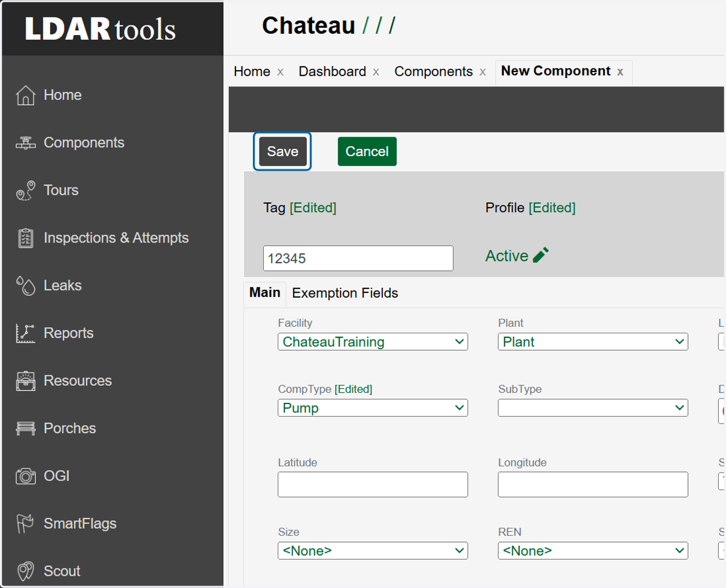The width and height of the screenshot is (726, 588).
Task: Click the Scout location icon
Action: point(25,571)
